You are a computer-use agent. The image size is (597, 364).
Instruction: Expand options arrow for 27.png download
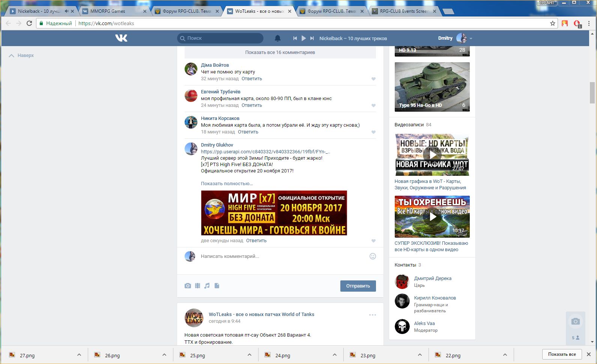[79, 355]
